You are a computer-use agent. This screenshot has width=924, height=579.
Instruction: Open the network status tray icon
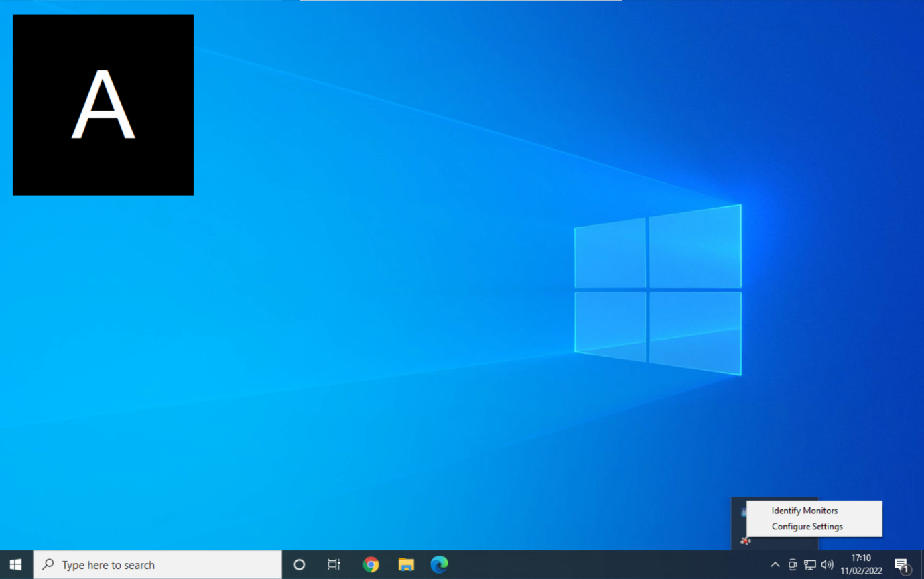pyautogui.click(x=809, y=565)
